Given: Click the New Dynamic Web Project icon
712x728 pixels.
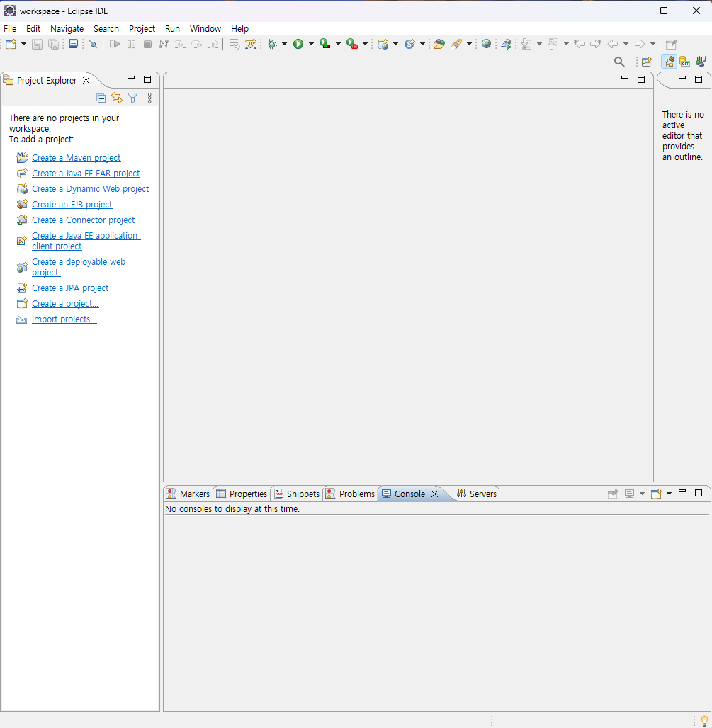Looking at the screenshot, I should [383, 44].
